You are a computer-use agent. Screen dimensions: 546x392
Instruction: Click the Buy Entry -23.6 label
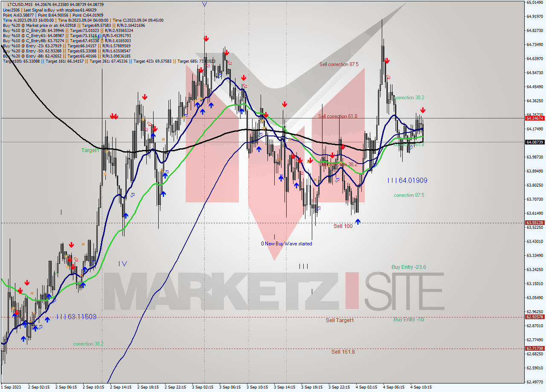click(x=409, y=267)
